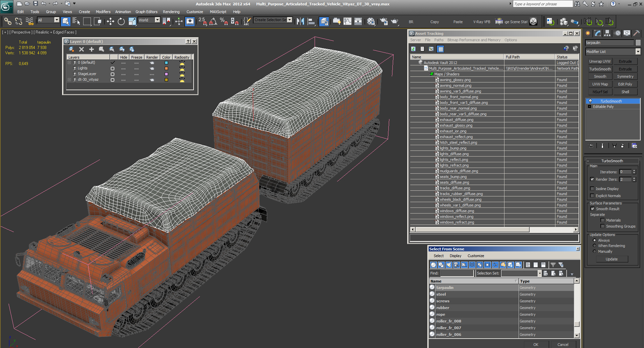Activate the Select and Rotate tool

(x=121, y=21)
